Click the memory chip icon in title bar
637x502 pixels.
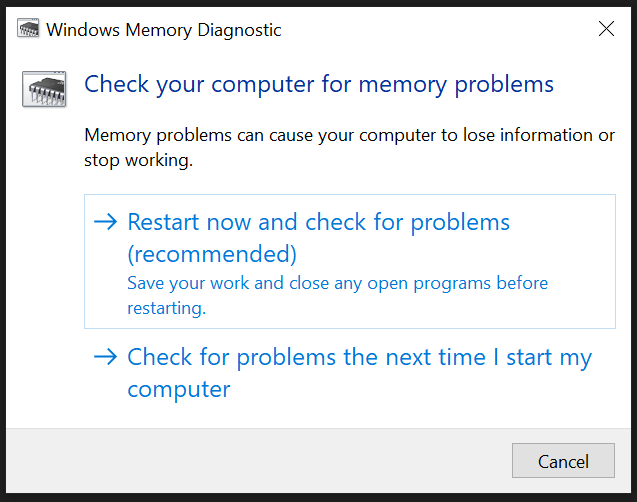29,30
